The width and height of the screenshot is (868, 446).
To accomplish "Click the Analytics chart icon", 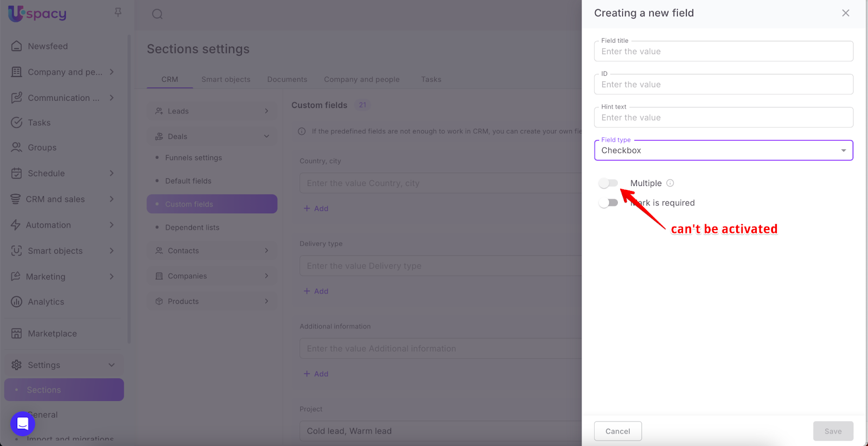I will (17, 302).
